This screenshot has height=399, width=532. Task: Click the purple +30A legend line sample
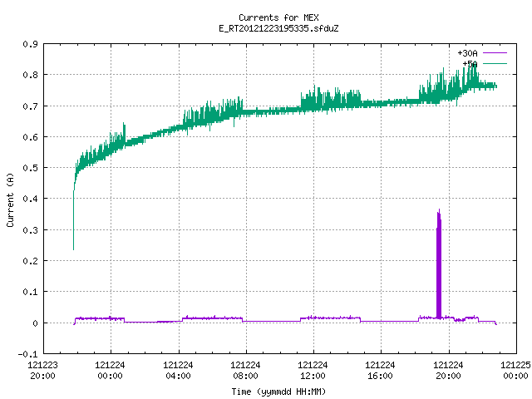click(x=495, y=53)
